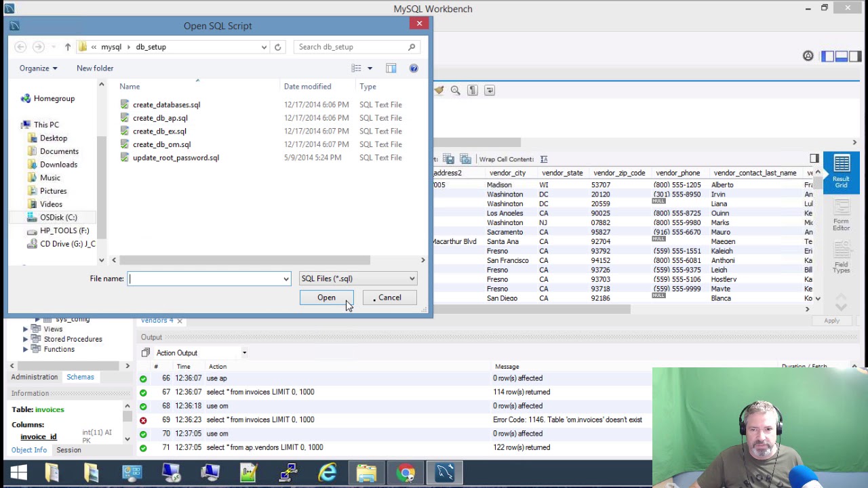Click the New folder button
Screen dimensions: 868x488
point(95,68)
